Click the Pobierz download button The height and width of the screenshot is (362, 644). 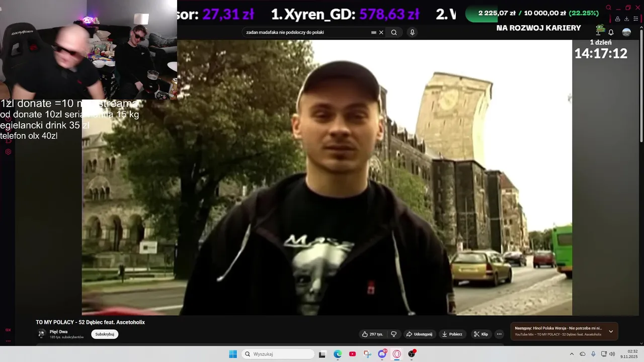(452, 334)
